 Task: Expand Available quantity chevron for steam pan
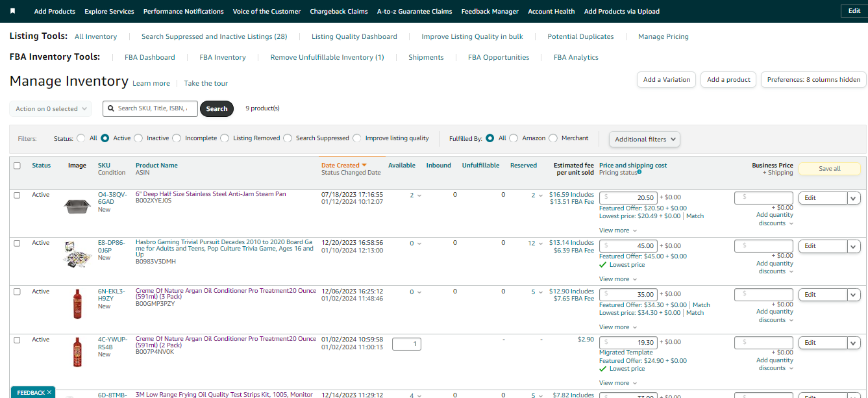tap(419, 195)
